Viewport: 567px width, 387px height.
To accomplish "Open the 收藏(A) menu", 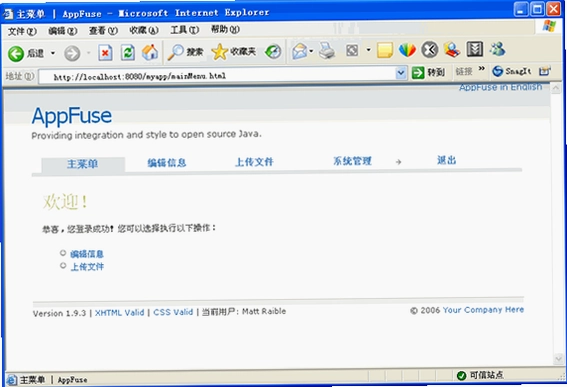I will (x=144, y=30).
